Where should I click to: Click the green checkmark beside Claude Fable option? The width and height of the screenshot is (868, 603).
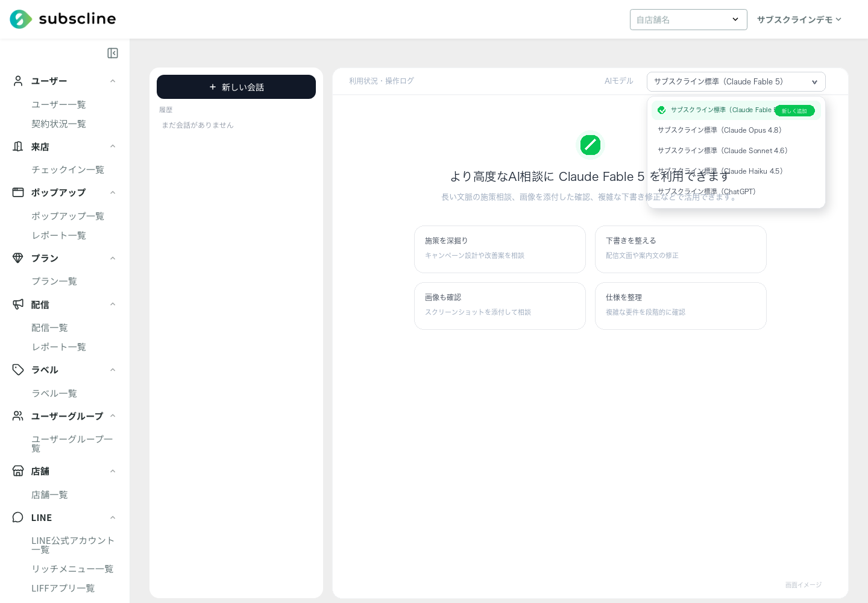coord(662,110)
